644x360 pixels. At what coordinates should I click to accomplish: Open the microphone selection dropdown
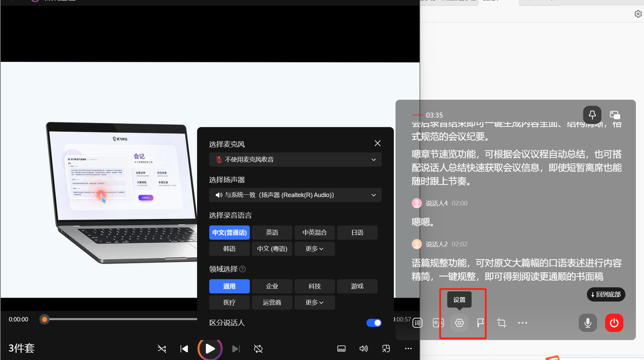(x=295, y=160)
